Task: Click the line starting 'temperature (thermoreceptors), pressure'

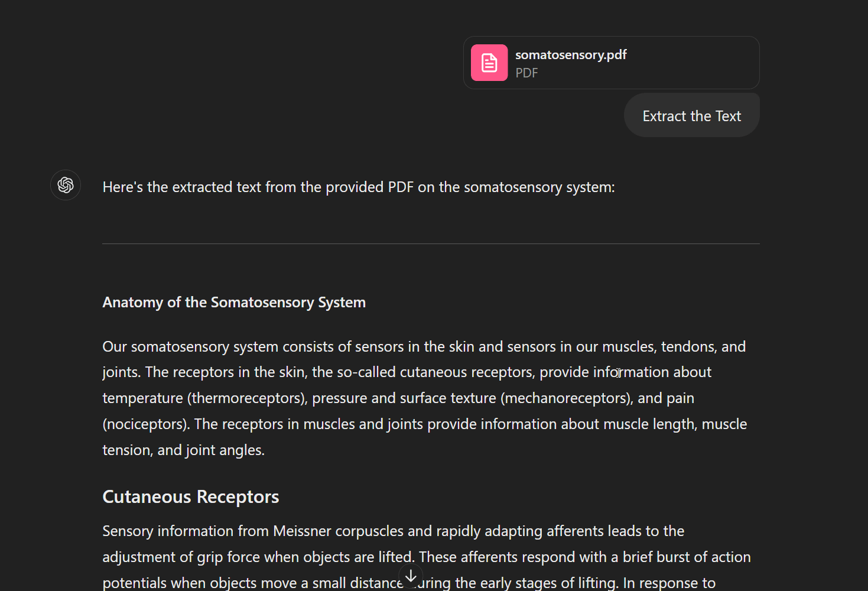Action: coord(398,398)
